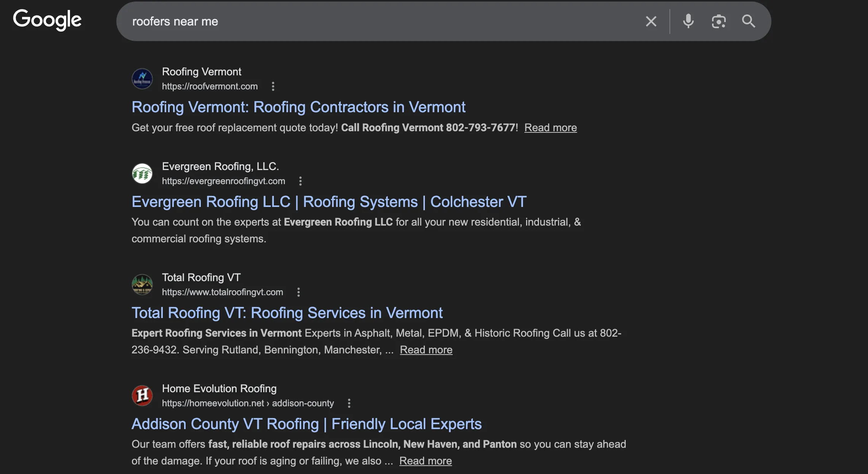Click Read more on Total Roofing snippet

(x=426, y=350)
